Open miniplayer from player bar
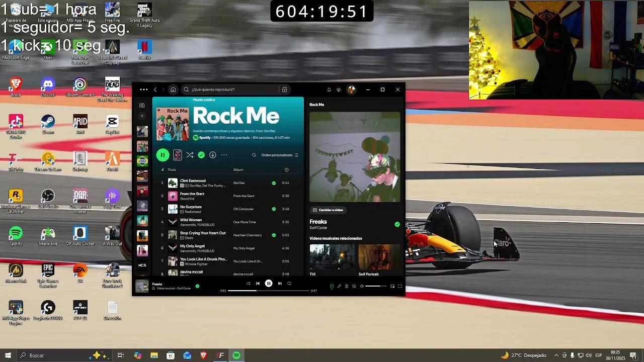This screenshot has height=362, width=644. coord(392,286)
